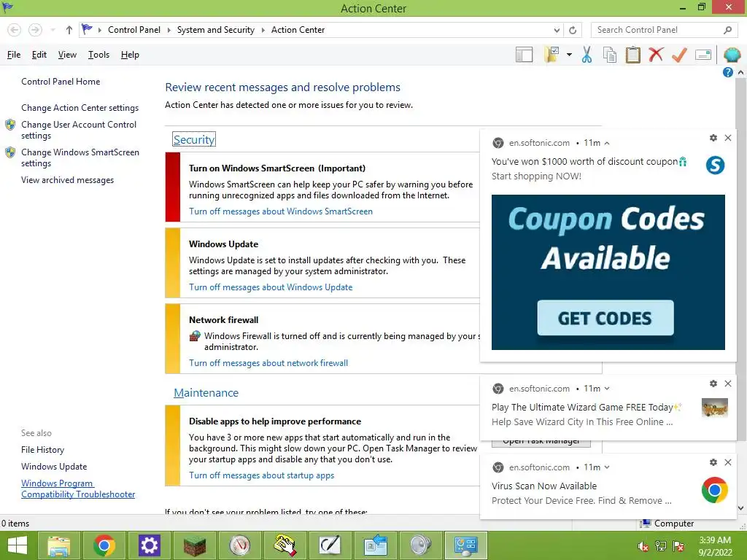
Task: Go up one level with the Up arrow
Action: tap(69, 30)
